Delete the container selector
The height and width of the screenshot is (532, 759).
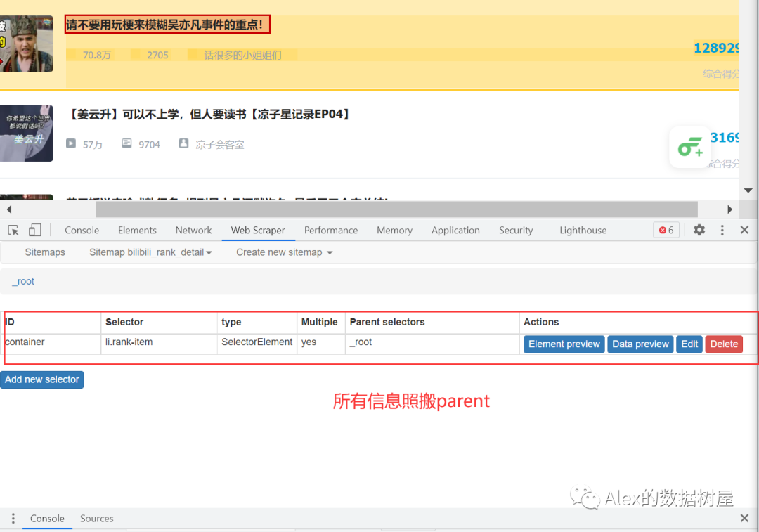point(724,344)
